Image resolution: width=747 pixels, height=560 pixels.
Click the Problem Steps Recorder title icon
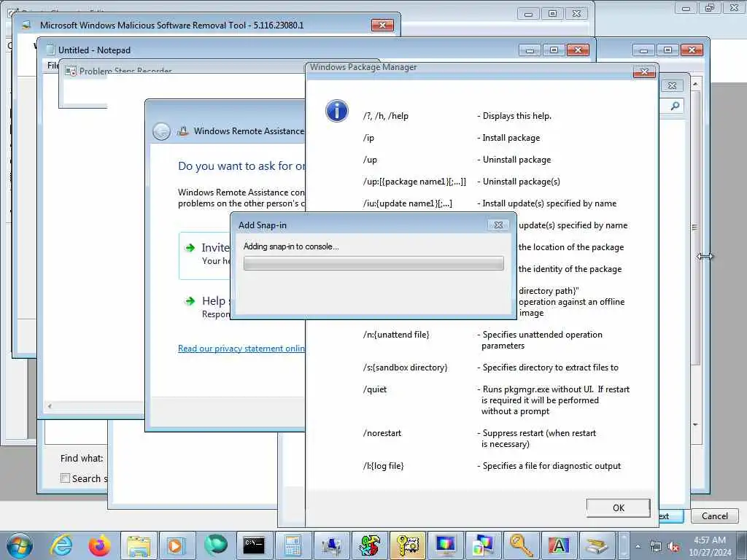click(71, 71)
